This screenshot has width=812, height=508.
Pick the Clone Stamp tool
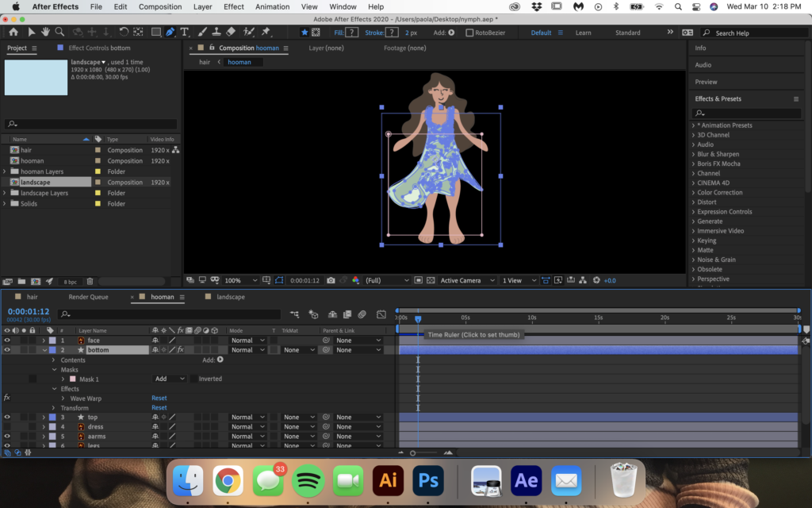pyautogui.click(x=216, y=33)
